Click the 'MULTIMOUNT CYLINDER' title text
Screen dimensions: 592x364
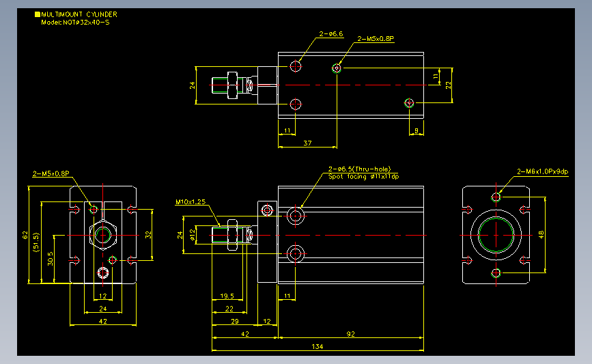click(x=79, y=14)
